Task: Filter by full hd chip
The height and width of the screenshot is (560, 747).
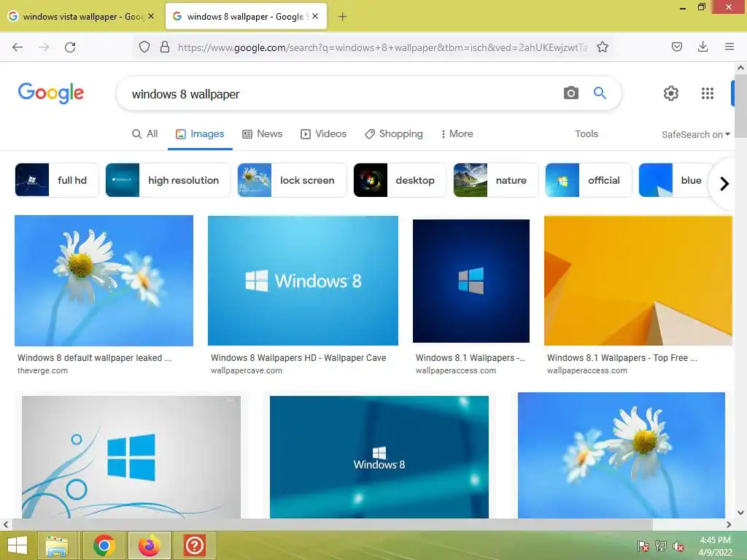Action: click(x=57, y=180)
